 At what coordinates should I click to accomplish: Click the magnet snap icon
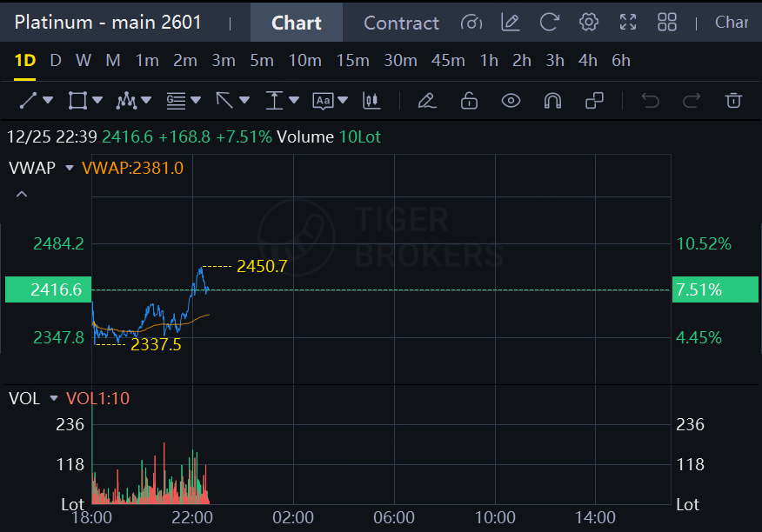552,101
